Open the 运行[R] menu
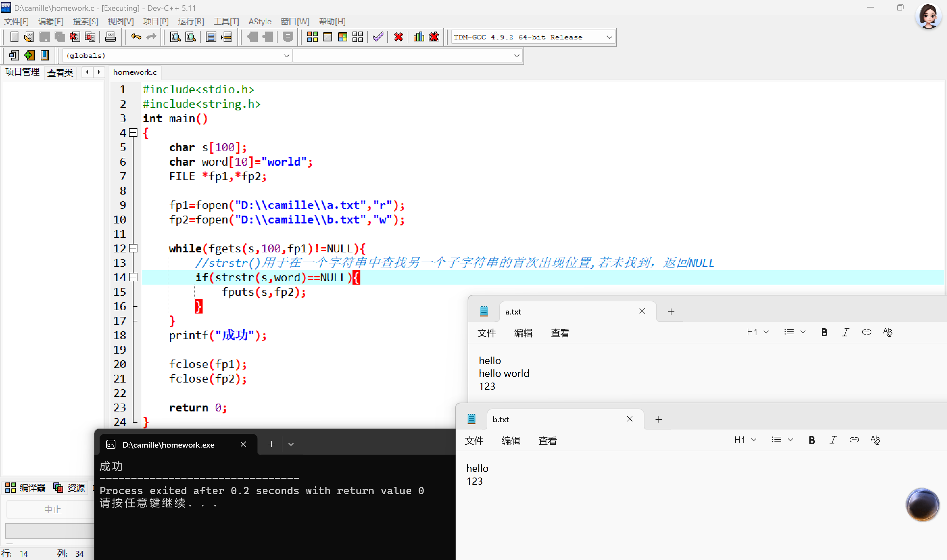The width and height of the screenshot is (947, 560). coord(191,21)
